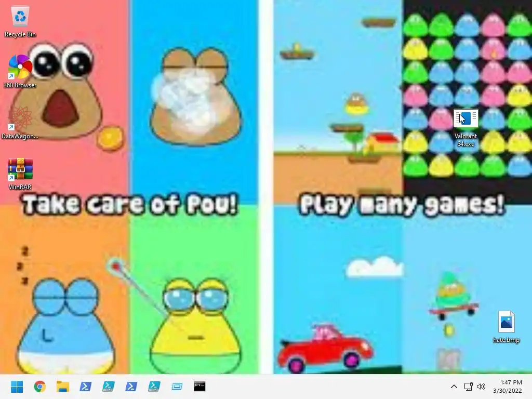Open the network status tray icon
The image size is (532, 399).
pyautogui.click(x=469, y=387)
